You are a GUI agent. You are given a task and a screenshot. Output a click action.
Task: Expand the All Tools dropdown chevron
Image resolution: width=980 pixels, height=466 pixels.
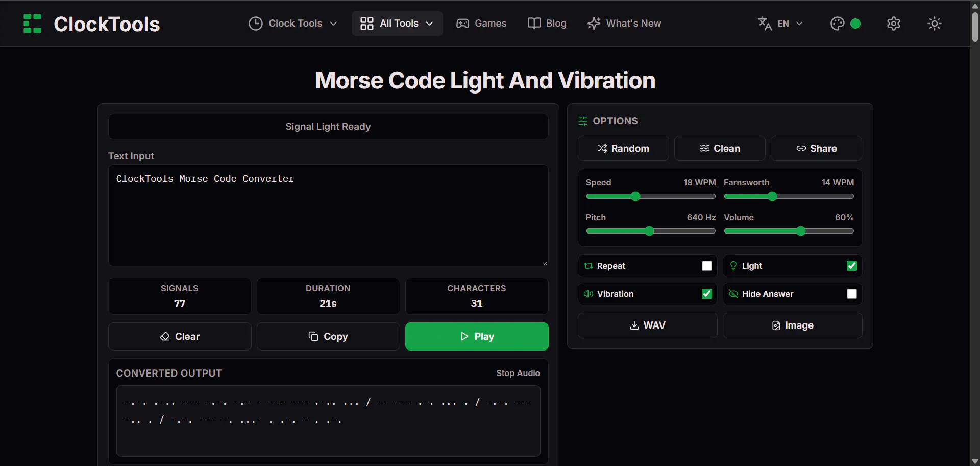pos(429,24)
